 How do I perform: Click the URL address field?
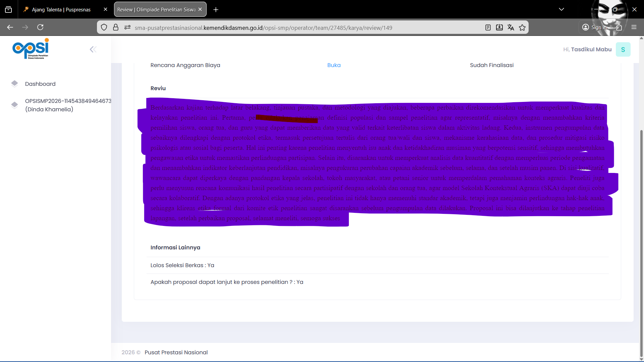click(263, 28)
